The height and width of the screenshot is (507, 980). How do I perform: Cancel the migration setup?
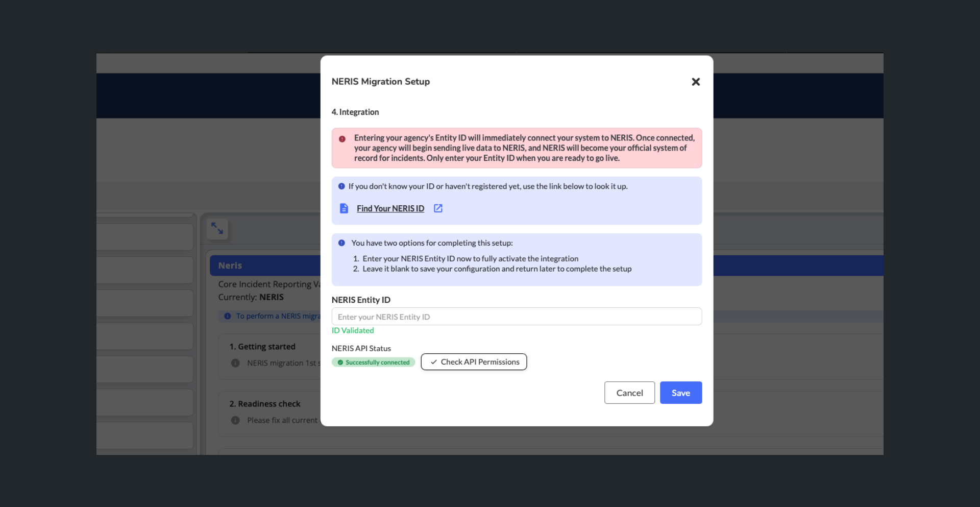[629, 393]
